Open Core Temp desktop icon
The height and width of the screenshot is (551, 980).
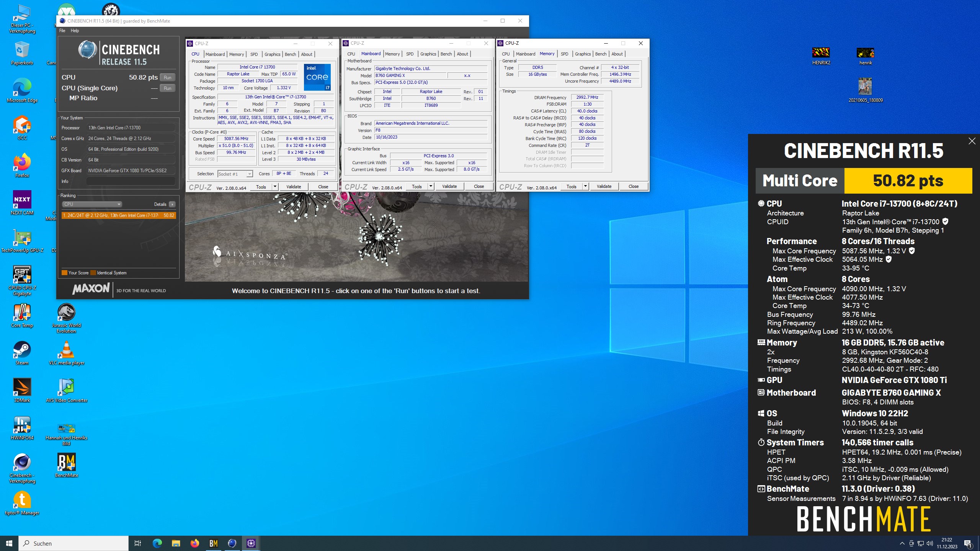click(x=22, y=316)
